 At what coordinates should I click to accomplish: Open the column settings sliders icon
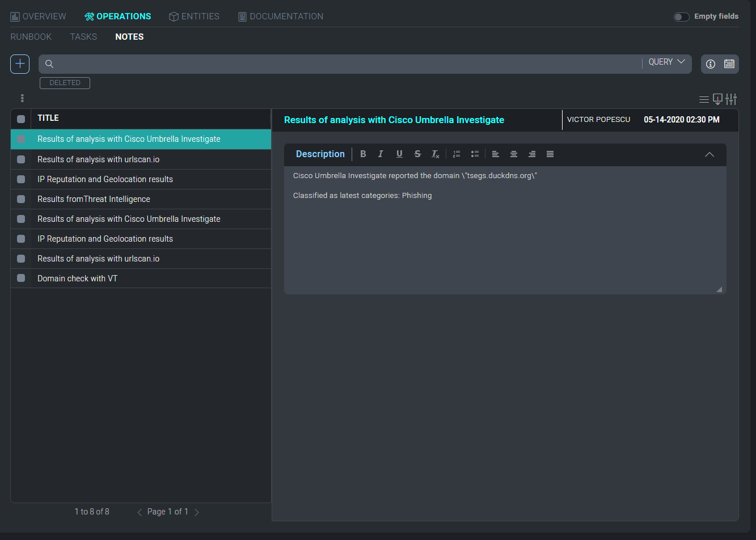[x=731, y=99]
